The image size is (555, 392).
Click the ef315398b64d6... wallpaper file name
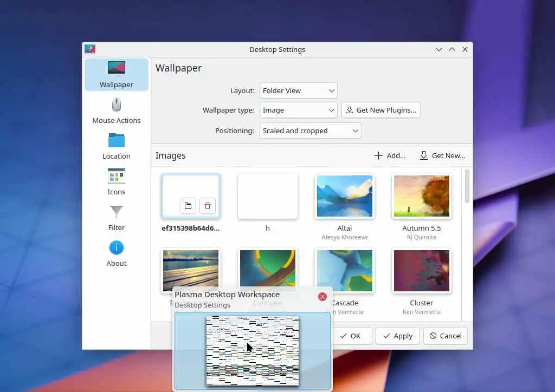[191, 228]
